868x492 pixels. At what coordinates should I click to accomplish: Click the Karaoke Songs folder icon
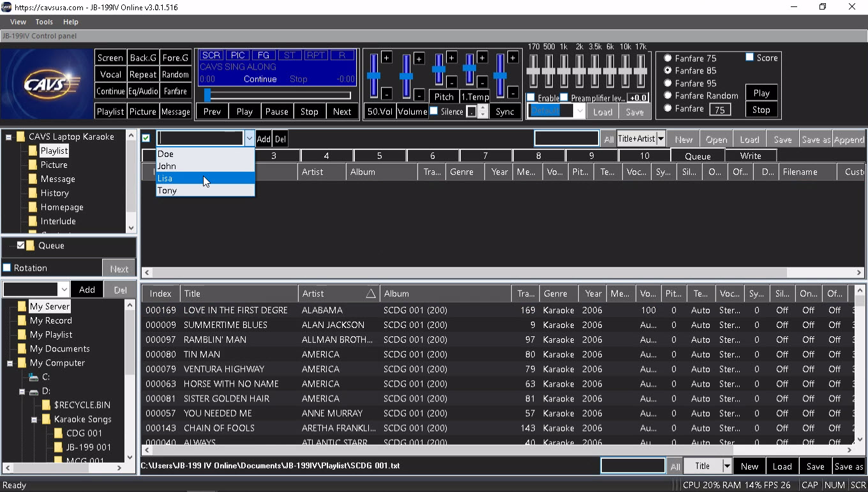[46, 419]
